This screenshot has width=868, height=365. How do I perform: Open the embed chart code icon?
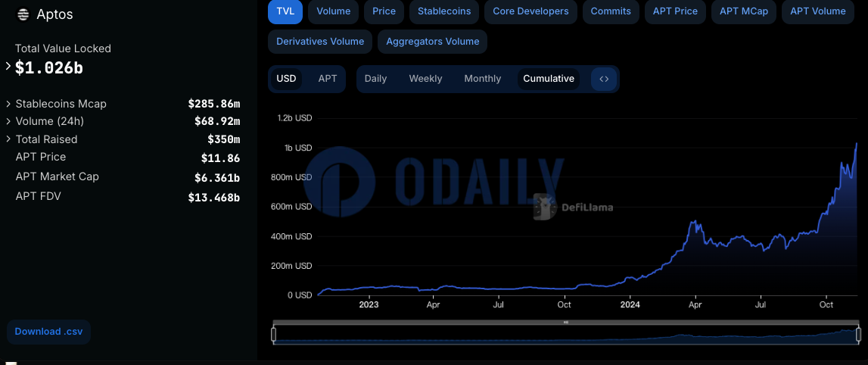pos(604,79)
